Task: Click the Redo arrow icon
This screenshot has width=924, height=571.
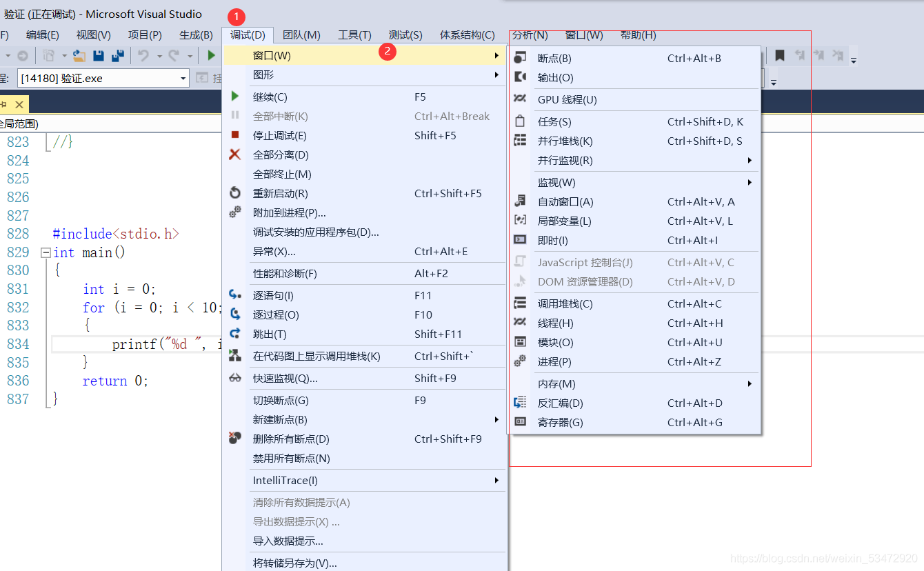Action: (174, 56)
